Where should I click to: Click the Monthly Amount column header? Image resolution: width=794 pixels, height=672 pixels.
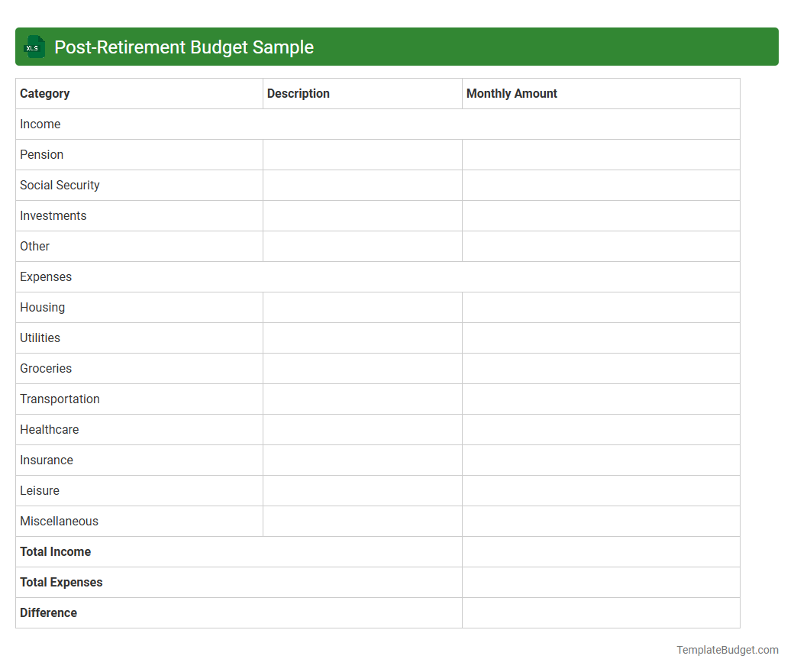[512, 93]
